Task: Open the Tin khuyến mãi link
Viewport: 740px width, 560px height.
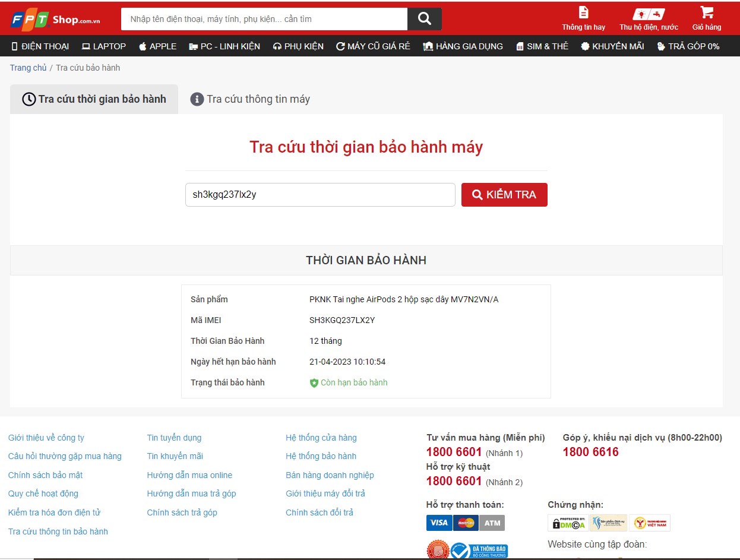Action: 175,456
